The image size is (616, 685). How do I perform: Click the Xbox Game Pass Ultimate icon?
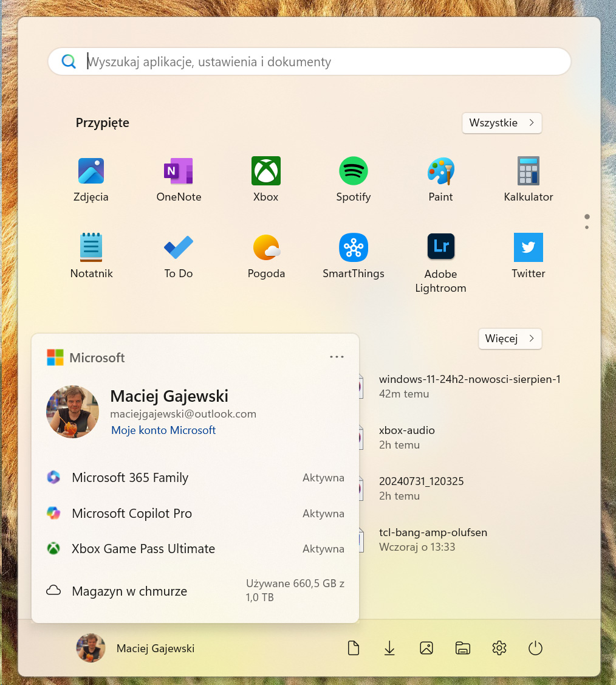(x=53, y=548)
